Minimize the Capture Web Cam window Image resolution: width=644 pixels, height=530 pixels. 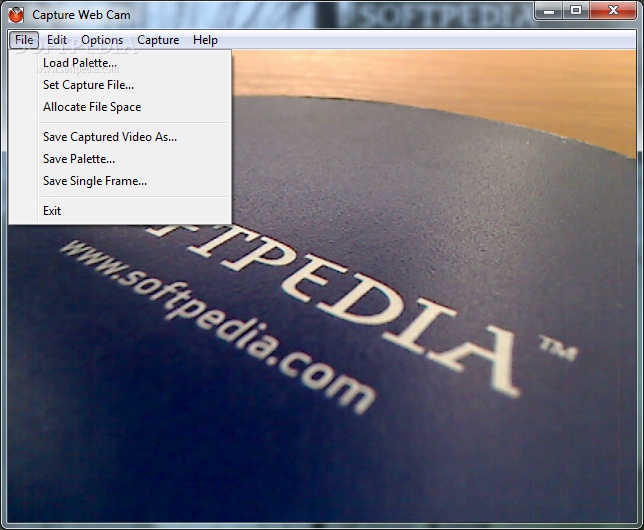(x=549, y=11)
